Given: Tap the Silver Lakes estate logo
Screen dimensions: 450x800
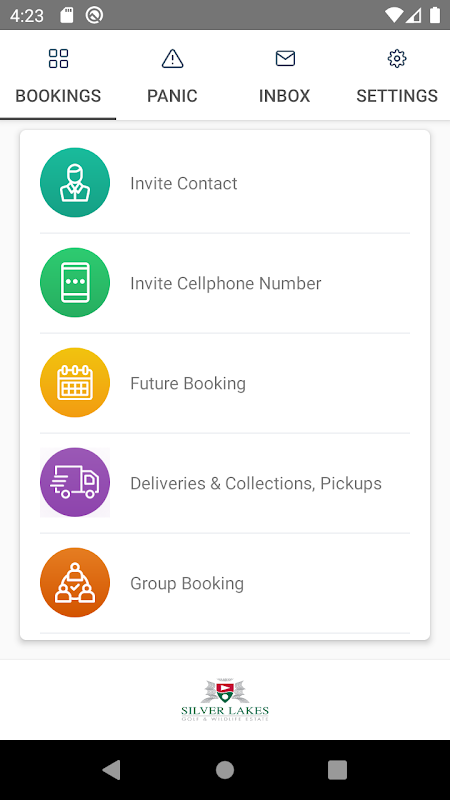Looking at the screenshot, I should [x=225, y=699].
